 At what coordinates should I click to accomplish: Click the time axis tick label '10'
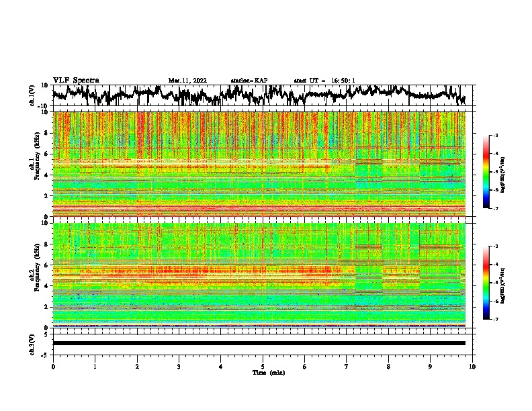pyautogui.click(x=472, y=367)
